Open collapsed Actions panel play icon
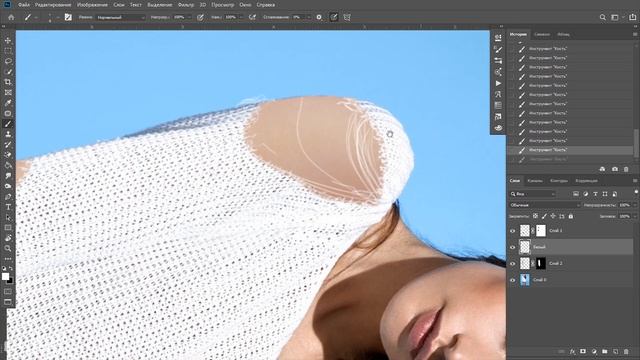The width and height of the screenshot is (640, 360). tap(498, 83)
